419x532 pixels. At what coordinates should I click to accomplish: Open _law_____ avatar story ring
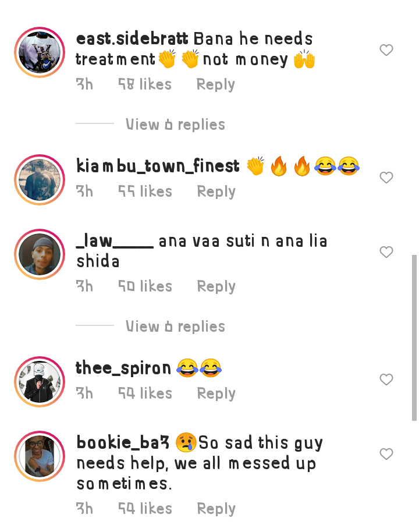coord(40,254)
